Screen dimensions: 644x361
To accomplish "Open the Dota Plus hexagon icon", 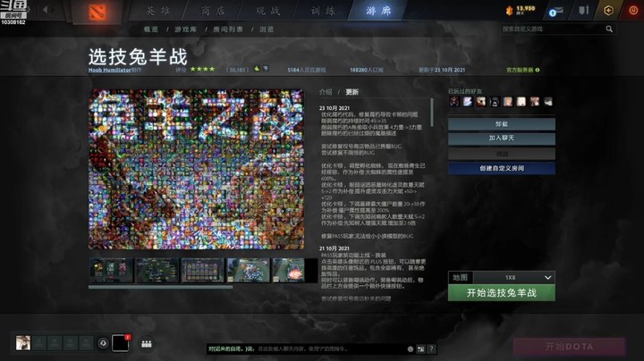I will 608,10.
